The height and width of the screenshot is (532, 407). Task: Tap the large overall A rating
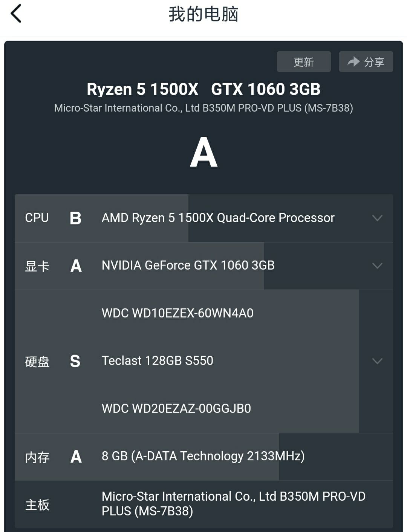203,152
